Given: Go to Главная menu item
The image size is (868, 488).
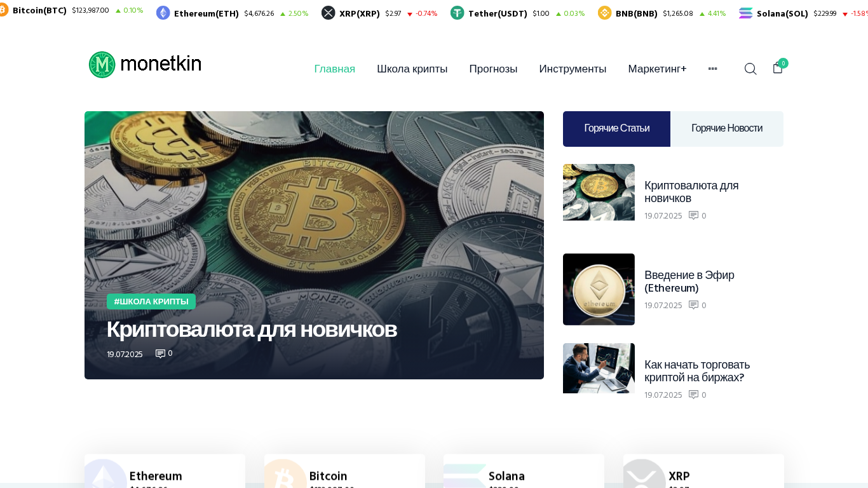Looking at the screenshot, I should pos(335,69).
